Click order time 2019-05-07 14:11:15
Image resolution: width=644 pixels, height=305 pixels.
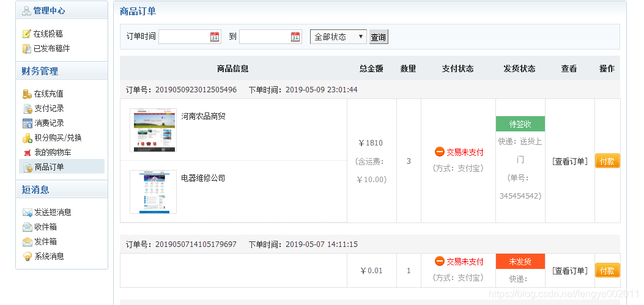[x=322, y=244]
